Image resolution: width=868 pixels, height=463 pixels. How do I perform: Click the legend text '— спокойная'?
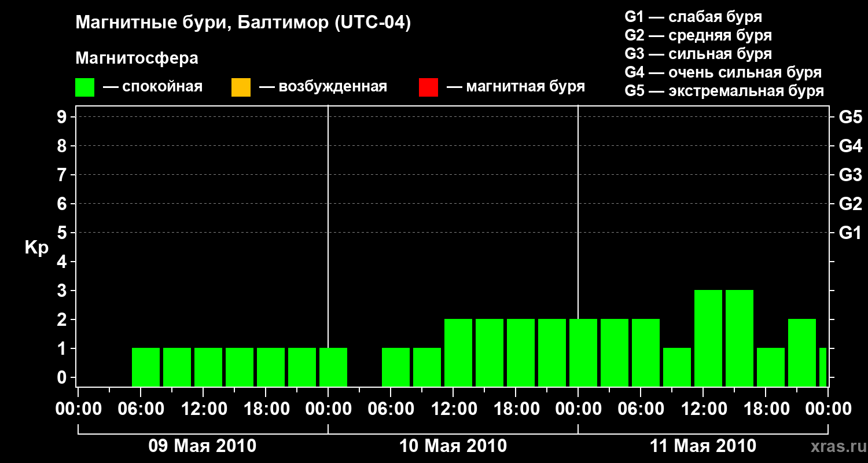(x=153, y=87)
